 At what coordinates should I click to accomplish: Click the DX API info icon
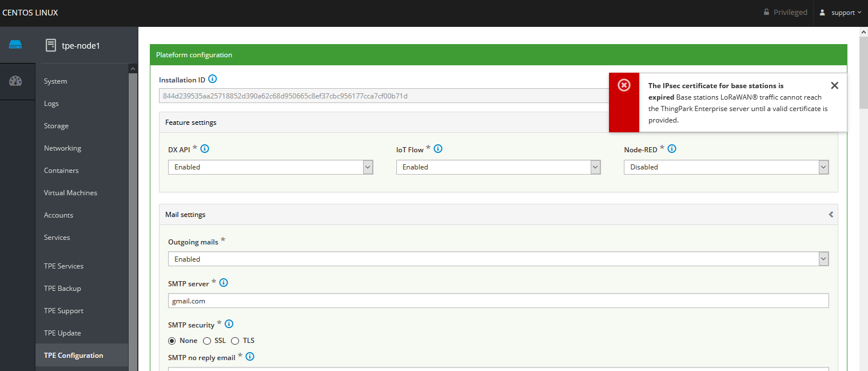205,149
